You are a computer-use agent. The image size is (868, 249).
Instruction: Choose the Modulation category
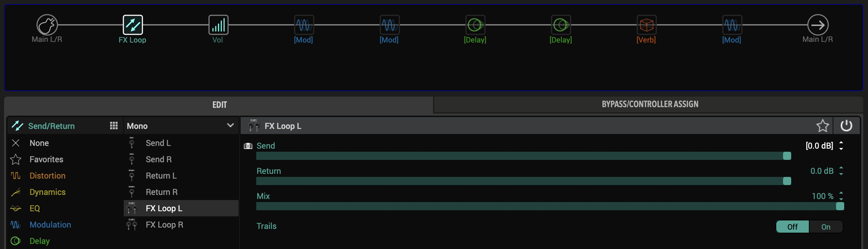pos(50,225)
